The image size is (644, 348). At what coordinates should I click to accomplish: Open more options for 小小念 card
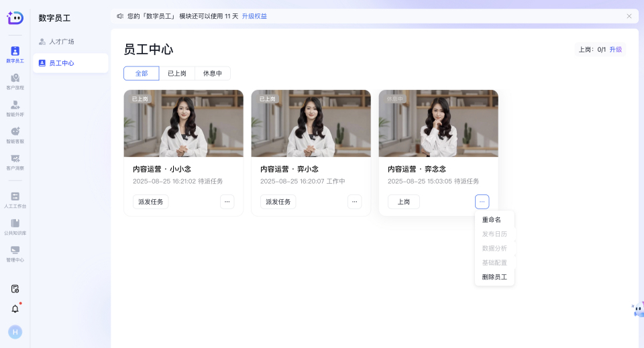coord(227,202)
